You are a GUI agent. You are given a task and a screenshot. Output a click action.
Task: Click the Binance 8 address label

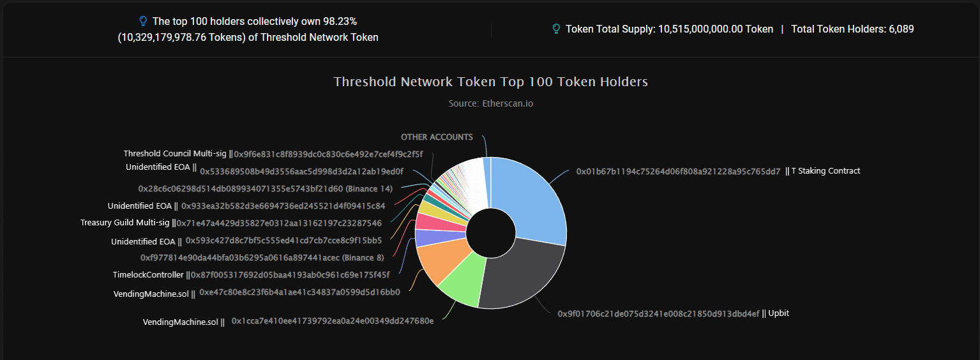pos(262,258)
